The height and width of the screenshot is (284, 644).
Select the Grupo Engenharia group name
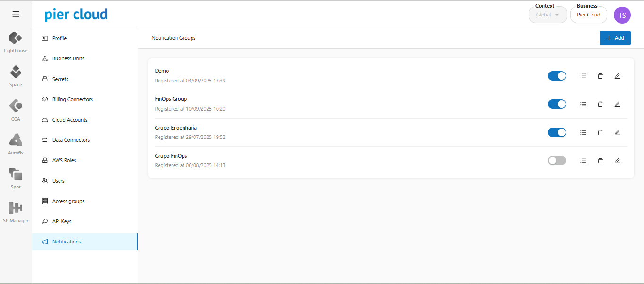[176, 128]
